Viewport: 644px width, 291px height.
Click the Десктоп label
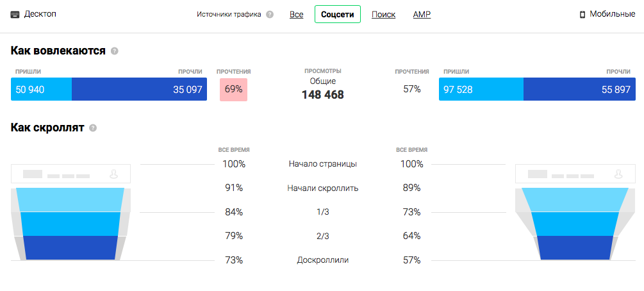point(40,14)
